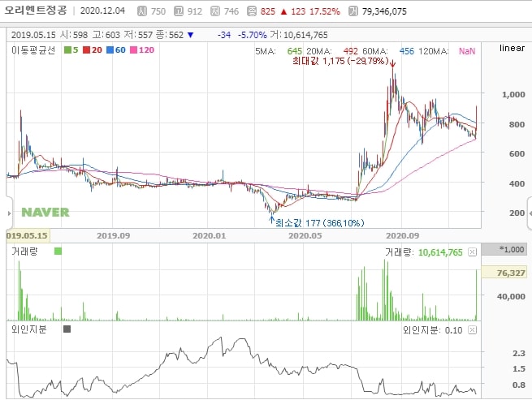Click the red up triangle before 123
The height and width of the screenshot is (400, 532).
[x=284, y=12]
